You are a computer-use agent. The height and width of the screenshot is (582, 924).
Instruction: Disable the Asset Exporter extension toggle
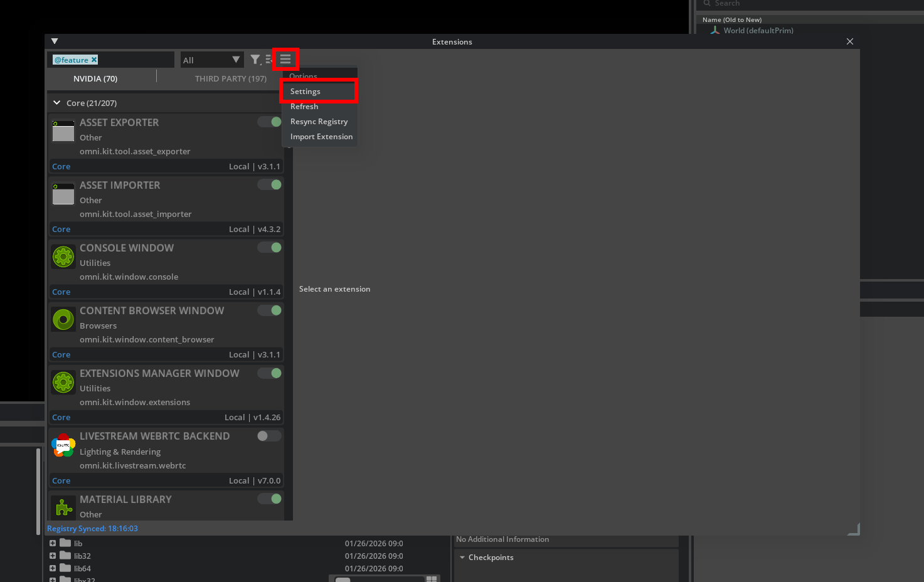[x=270, y=122]
